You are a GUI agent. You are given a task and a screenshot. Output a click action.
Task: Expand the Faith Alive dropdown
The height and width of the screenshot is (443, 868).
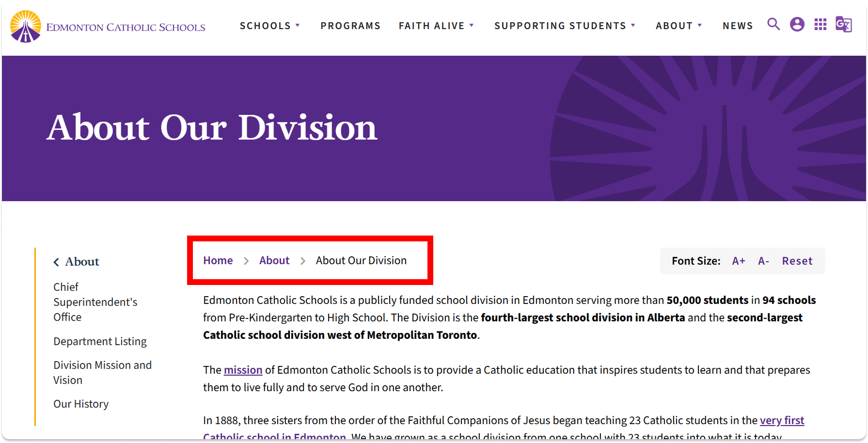coord(436,26)
